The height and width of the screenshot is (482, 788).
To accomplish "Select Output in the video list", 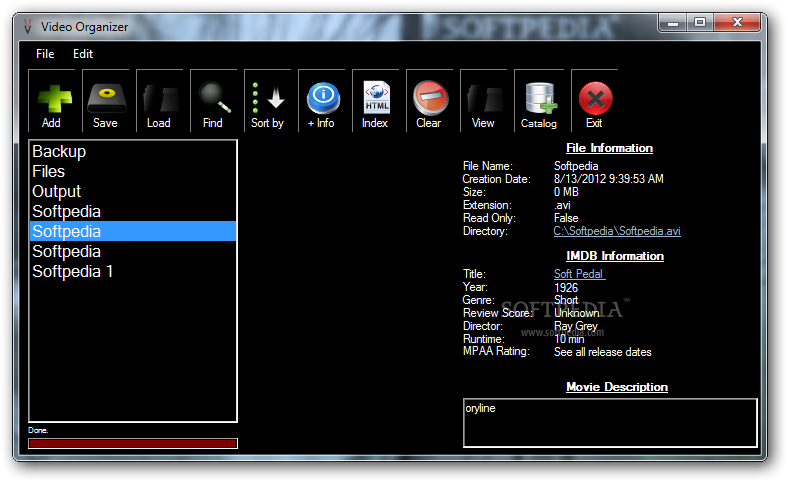I will click(133, 191).
